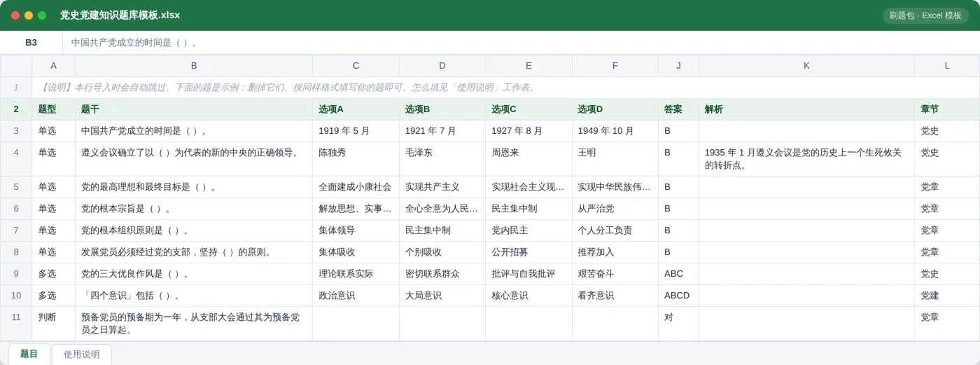Screen dimensions: 980x365
Task: Select cell 全面建成小康社会
Action: tap(356, 187)
